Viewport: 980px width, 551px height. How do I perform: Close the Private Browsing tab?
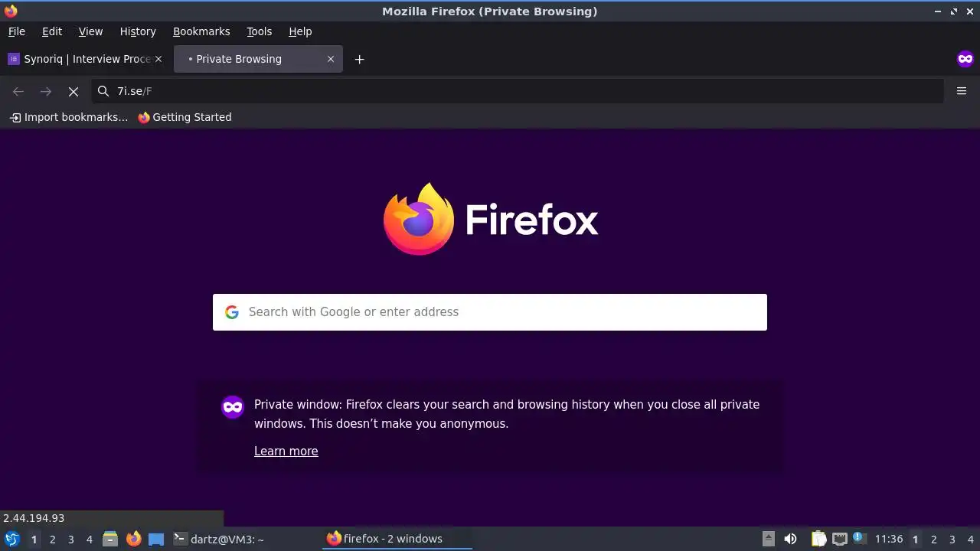tap(331, 59)
